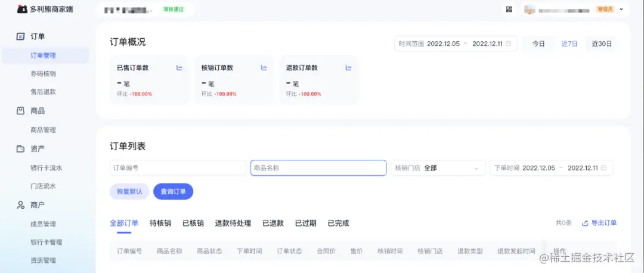Click the 合同价 column header
The height and width of the screenshot is (273, 644).
click(x=326, y=251)
